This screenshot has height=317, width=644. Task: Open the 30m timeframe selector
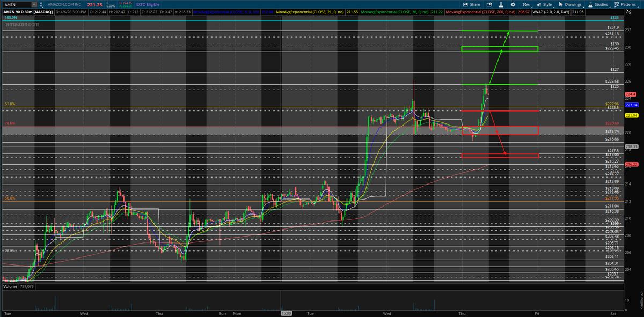[526, 4]
